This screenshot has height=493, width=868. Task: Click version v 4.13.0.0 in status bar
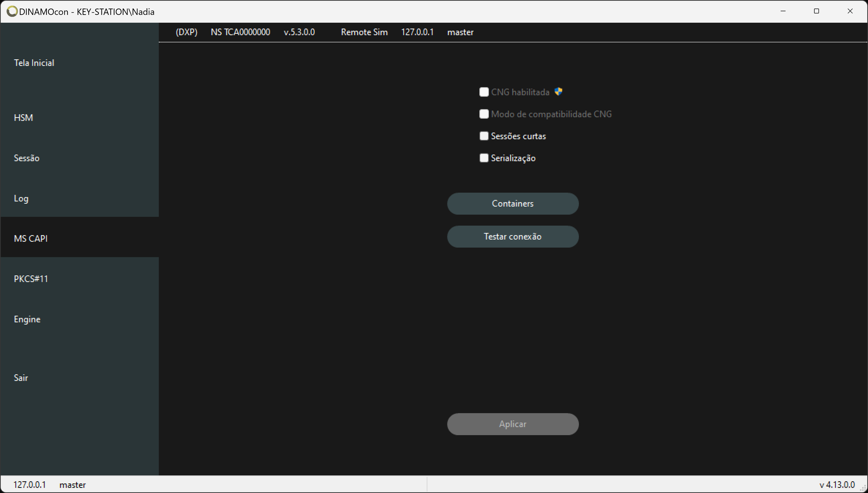point(837,484)
